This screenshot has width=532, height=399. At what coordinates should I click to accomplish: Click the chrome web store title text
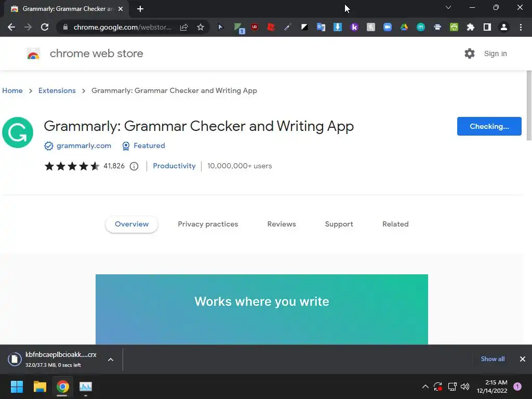pos(96,54)
